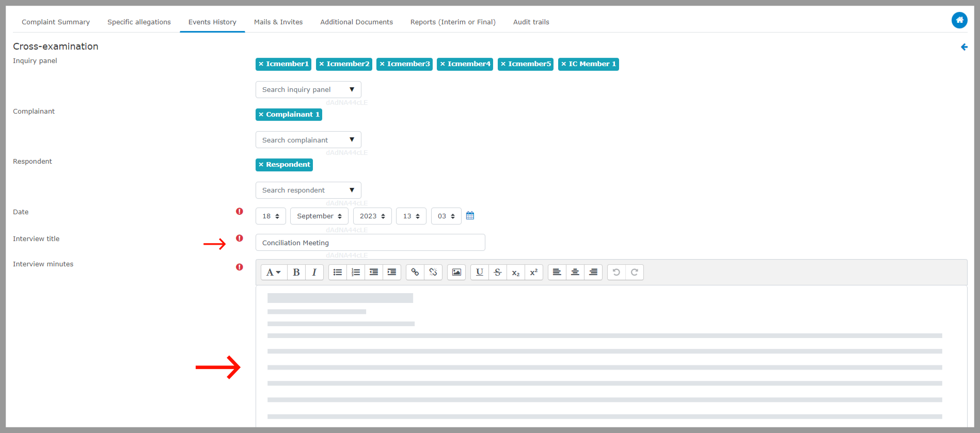Click the insert image icon
Viewport: 980px width, 433px height.
tap(456, 272)
